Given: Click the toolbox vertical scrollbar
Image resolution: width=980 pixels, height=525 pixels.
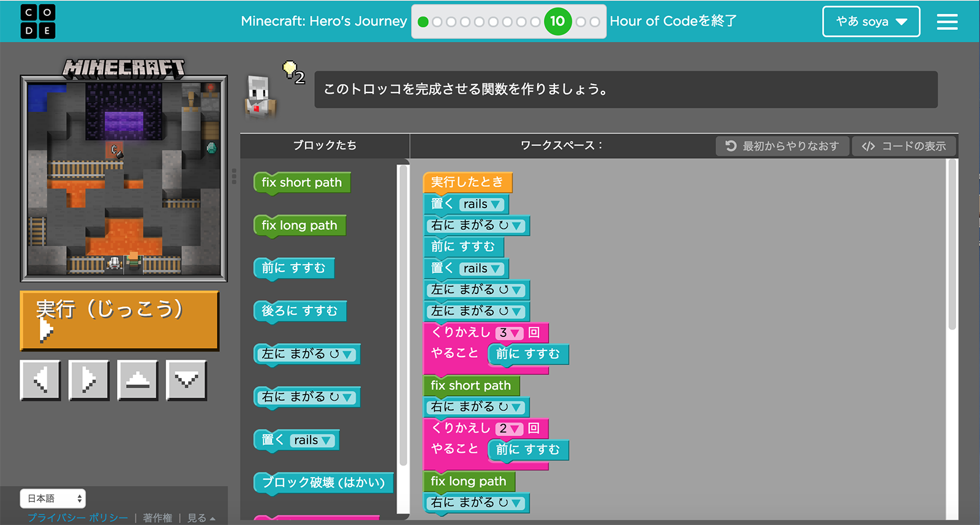Looking at the screenshot, I should coord(403,315).
